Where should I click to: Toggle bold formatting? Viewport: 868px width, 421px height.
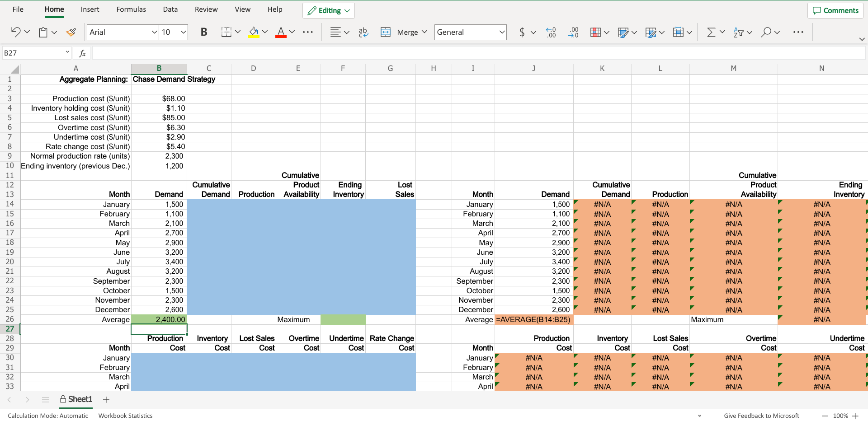pyautogui.click(x=203, y=32)
